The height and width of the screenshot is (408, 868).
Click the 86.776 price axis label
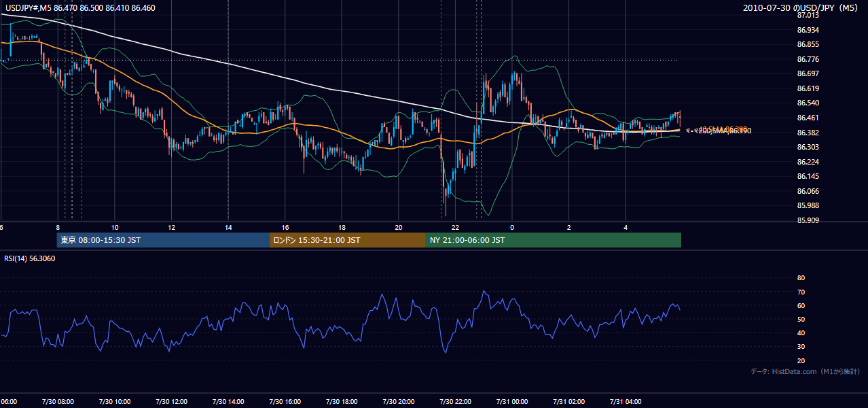pyautogui.click(x=808, y=59)
